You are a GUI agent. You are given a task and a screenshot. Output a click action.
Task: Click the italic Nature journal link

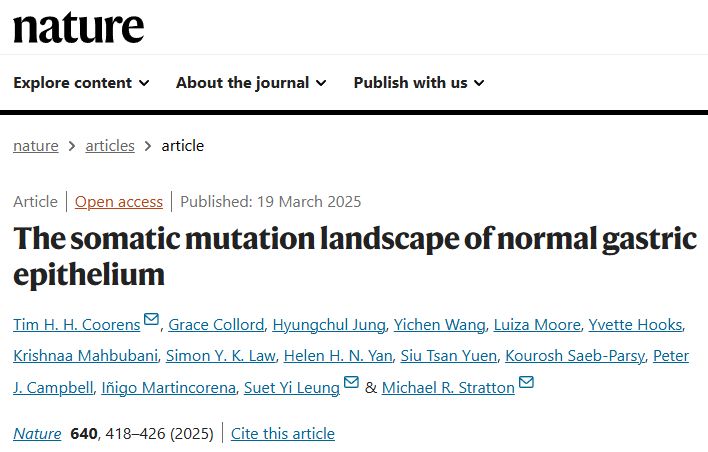pyautogui.click(x=37, y=433)
